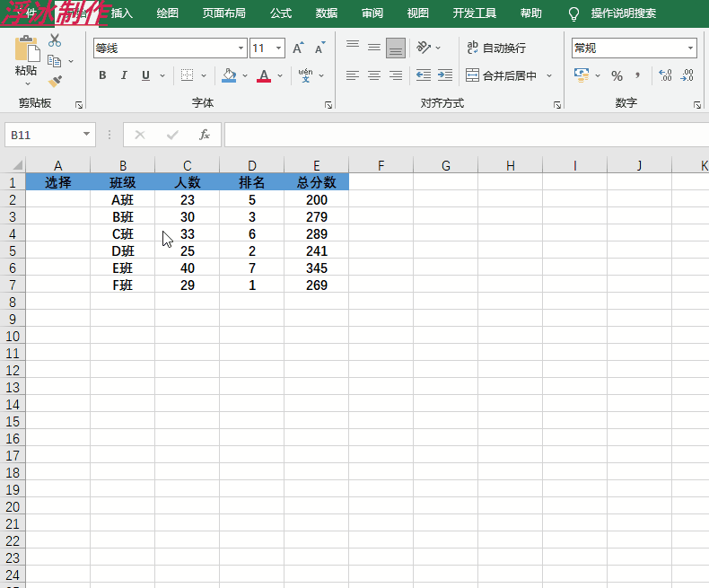The width and height of the screenshot is (709, 588).
Task: Decrease decimal places
Action: (x=687, y=75)
